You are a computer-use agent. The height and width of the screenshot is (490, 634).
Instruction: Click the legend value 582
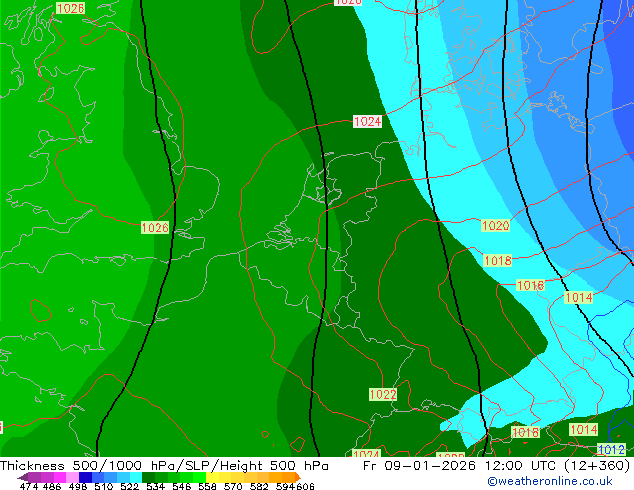click(259, 486)
